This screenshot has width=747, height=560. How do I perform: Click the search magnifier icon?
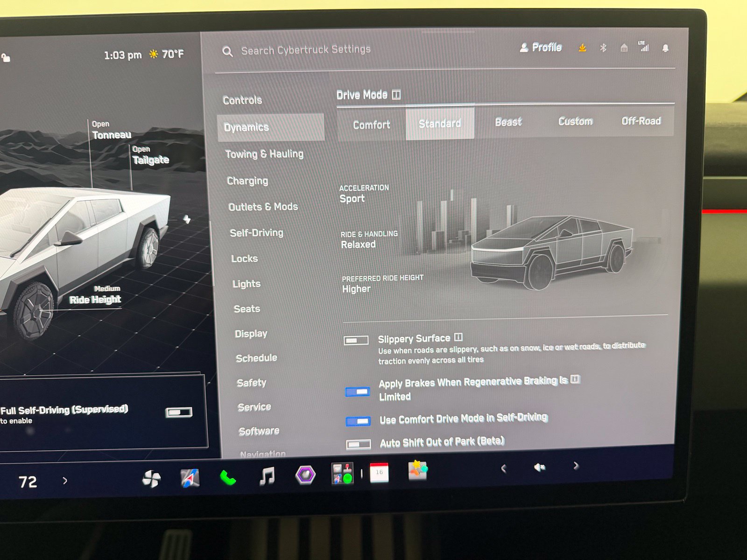coord(227,51)
